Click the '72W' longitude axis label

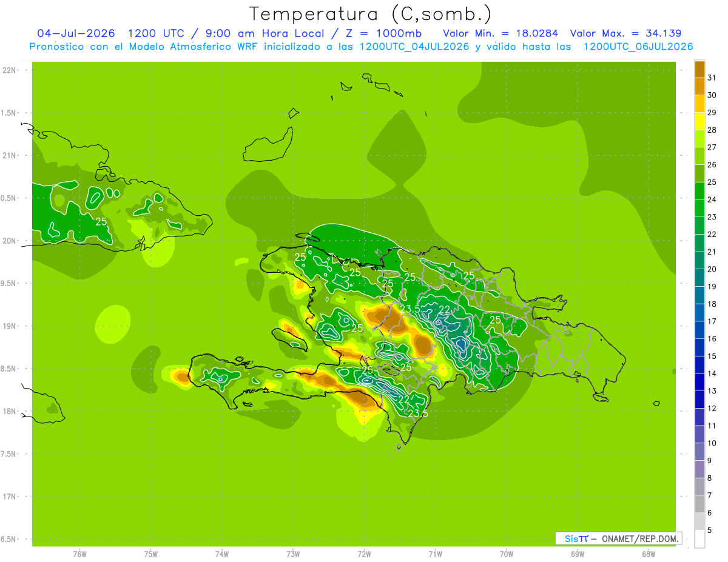[x=364, y=554]
